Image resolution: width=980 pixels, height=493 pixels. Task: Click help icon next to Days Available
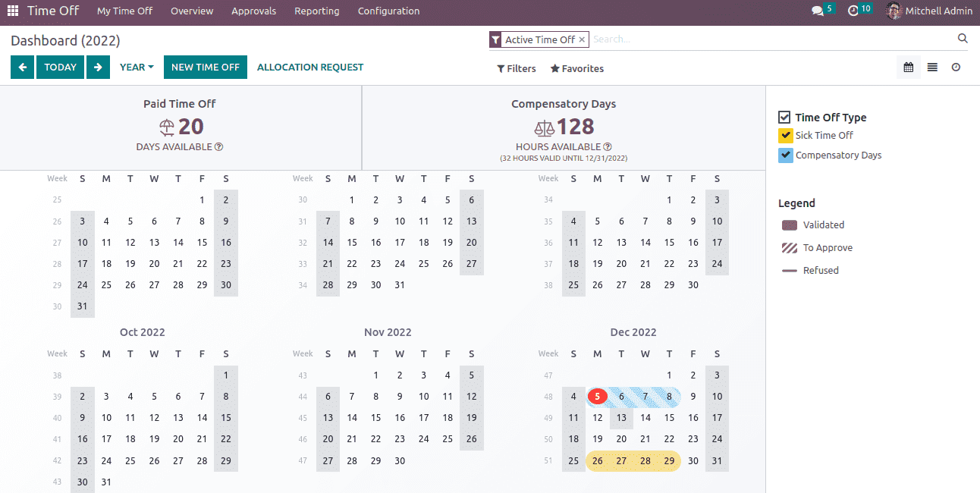(218, 147)
